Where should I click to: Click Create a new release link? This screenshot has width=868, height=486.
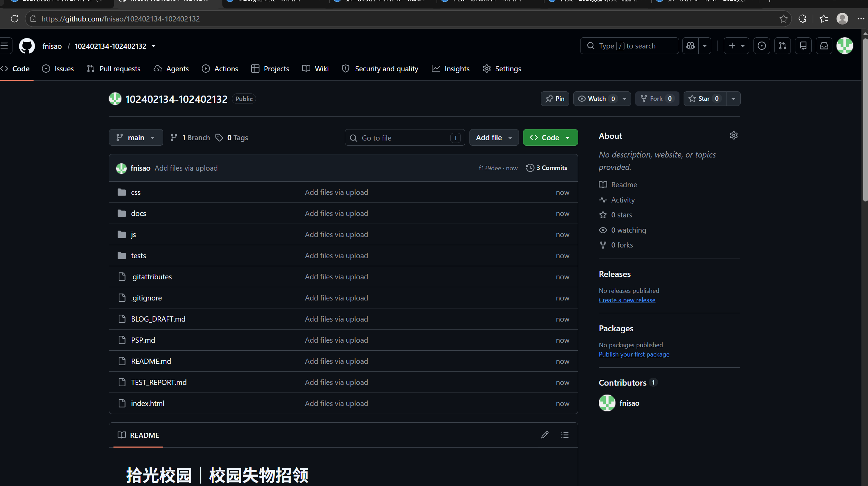[627, 300]
